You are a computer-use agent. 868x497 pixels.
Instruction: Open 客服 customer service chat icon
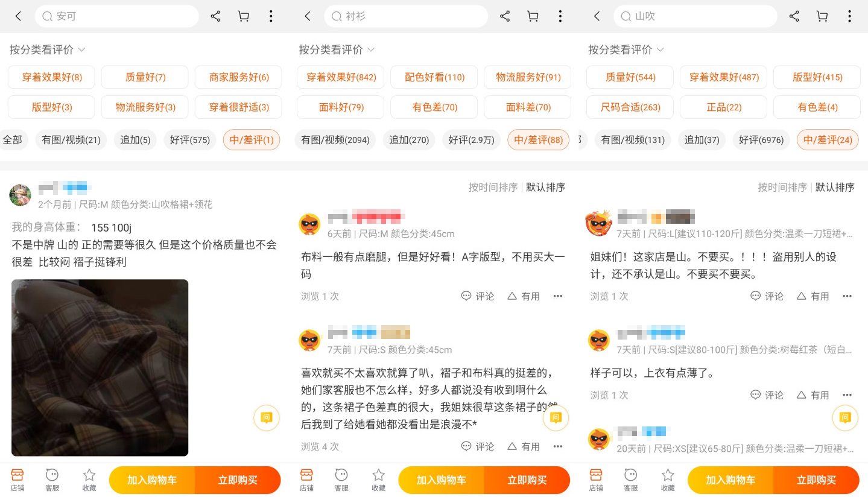click(x=52, y=480)
